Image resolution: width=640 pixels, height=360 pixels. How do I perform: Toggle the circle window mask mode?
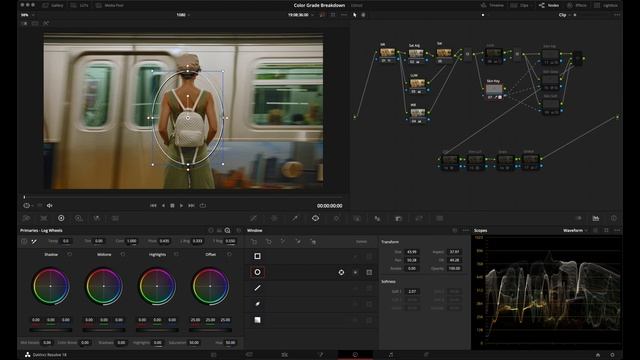(369, 272)
